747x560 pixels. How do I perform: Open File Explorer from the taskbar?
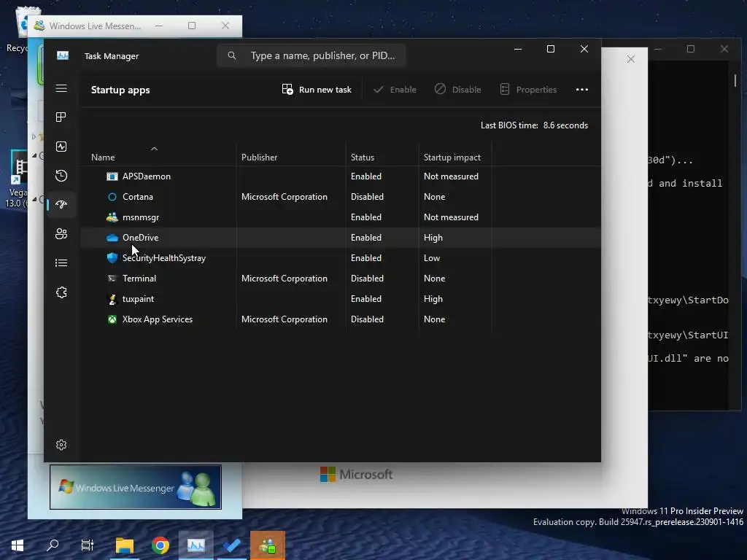pyautogui.click(x=125, y=545)
